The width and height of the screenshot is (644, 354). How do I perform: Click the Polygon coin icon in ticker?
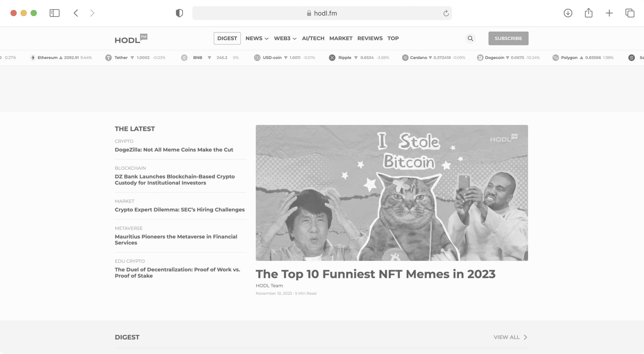555,58
